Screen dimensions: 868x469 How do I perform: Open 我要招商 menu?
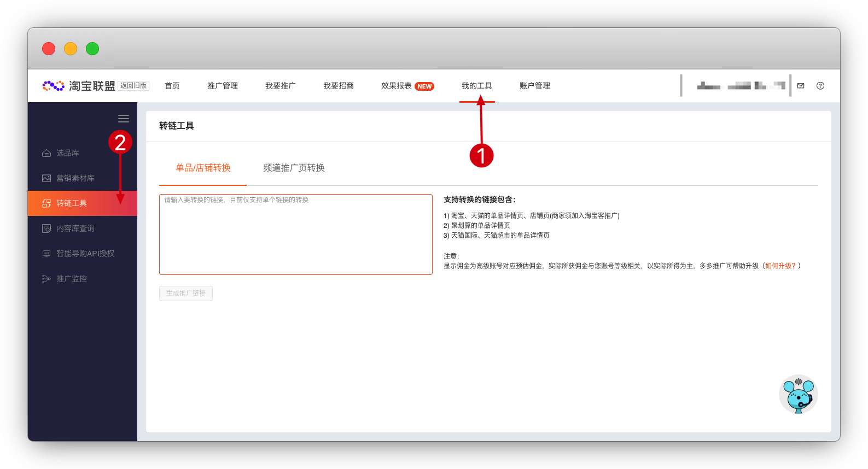click(339, 86)
